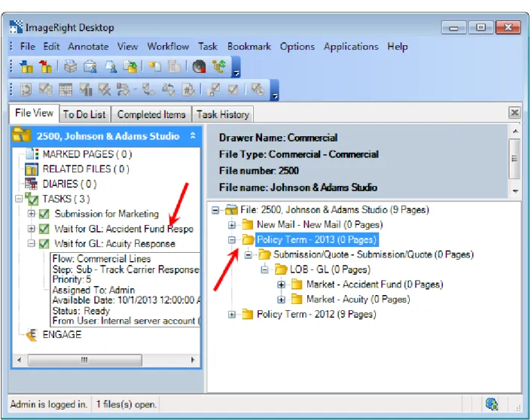The height and width of the screenshot is (420, 531).
Task: Click the close file drawer icon with red arrow
Action: point(45,67)
